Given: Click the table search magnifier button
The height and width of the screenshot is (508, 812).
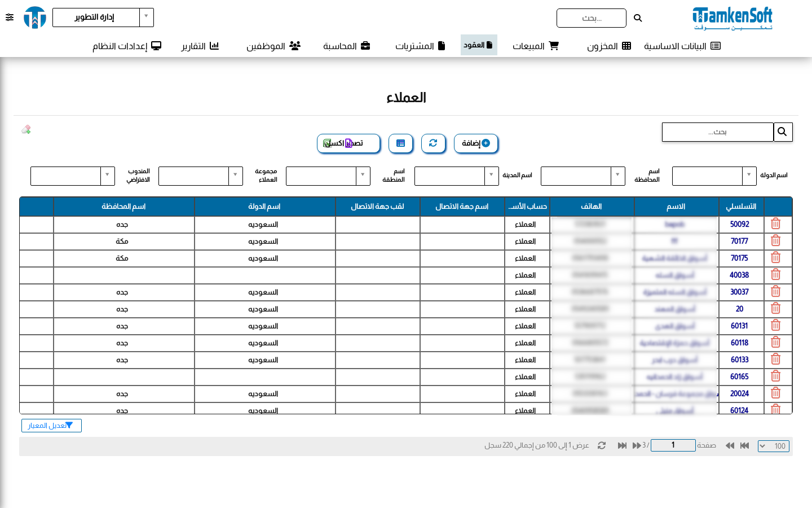Looking at the screenshot, I should [783, 132].
